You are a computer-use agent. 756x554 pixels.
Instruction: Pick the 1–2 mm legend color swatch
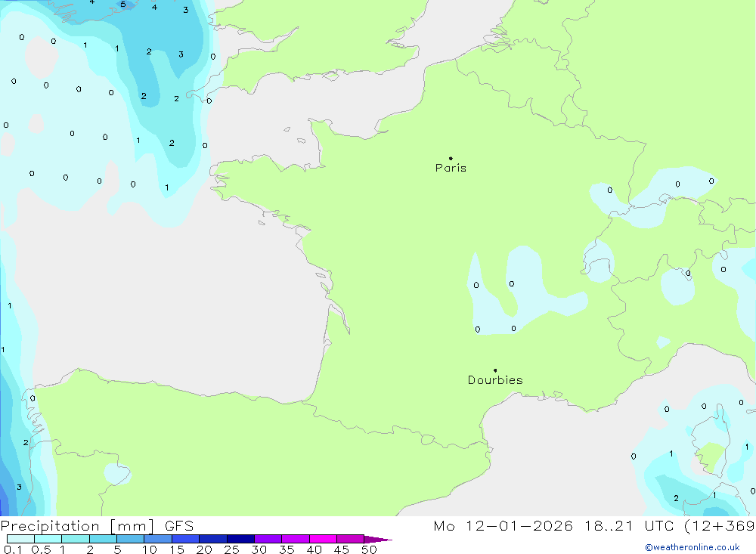click(76, 539)
